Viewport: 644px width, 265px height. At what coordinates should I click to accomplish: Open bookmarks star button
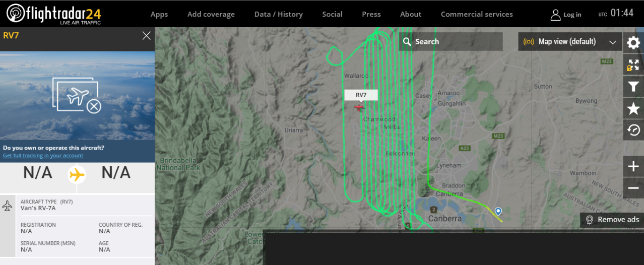click(633, 108)
